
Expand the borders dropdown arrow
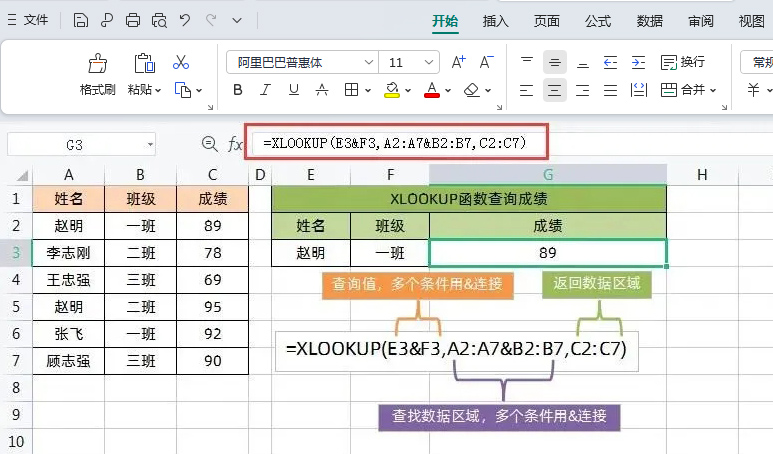368,90
